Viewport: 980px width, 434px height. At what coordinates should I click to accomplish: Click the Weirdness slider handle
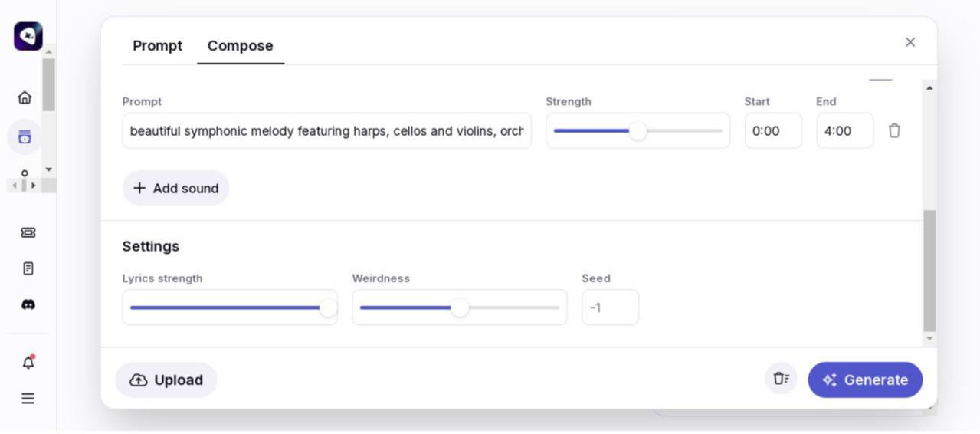[460, 307]
